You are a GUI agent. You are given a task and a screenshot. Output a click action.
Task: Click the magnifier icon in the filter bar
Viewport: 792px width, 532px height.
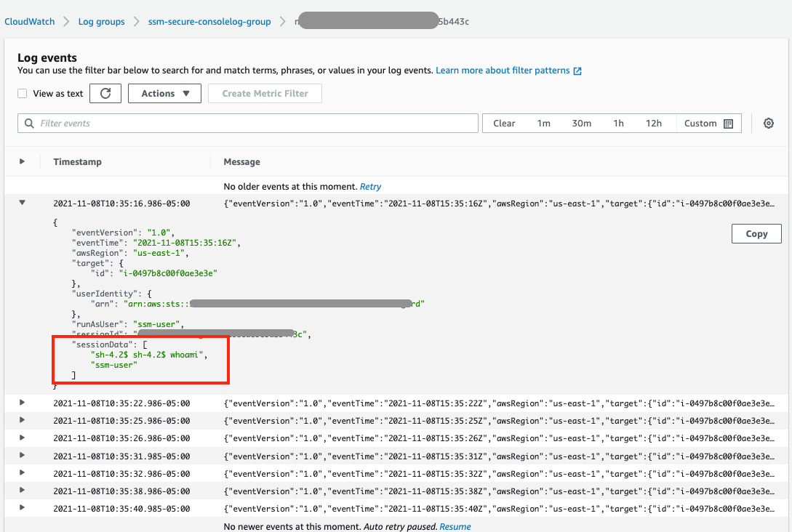(28, 123)
